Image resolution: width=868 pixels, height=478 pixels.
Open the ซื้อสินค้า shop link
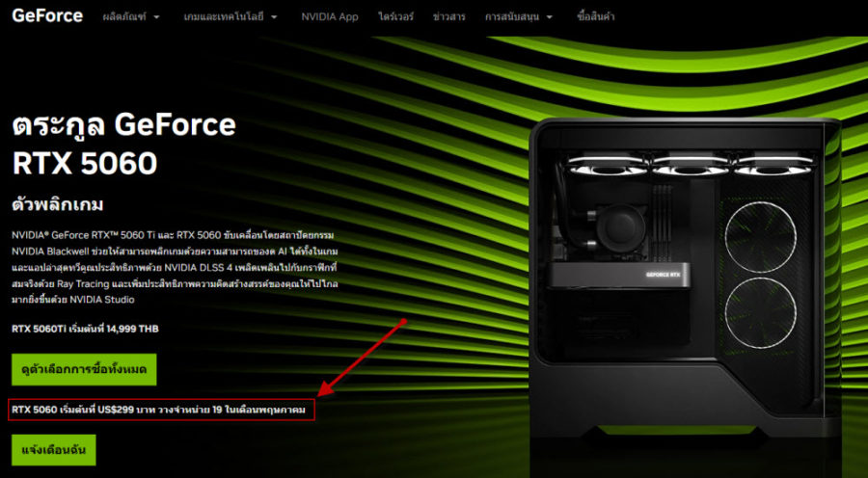coord(596,16)
